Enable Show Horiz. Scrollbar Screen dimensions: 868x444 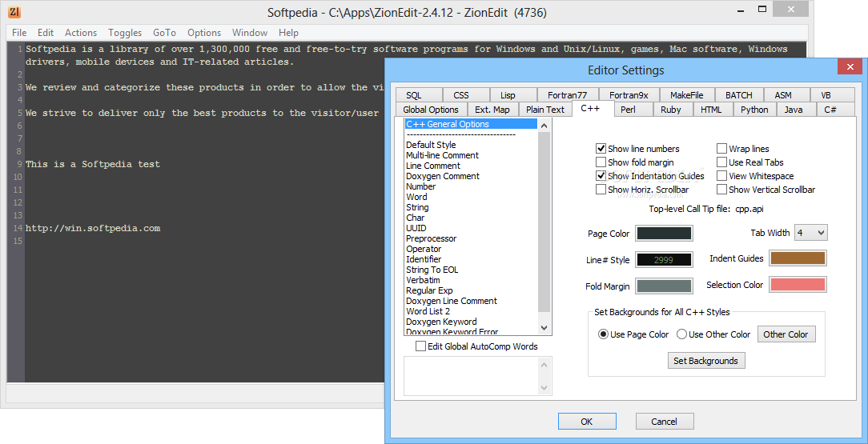[x=601, y=190]
